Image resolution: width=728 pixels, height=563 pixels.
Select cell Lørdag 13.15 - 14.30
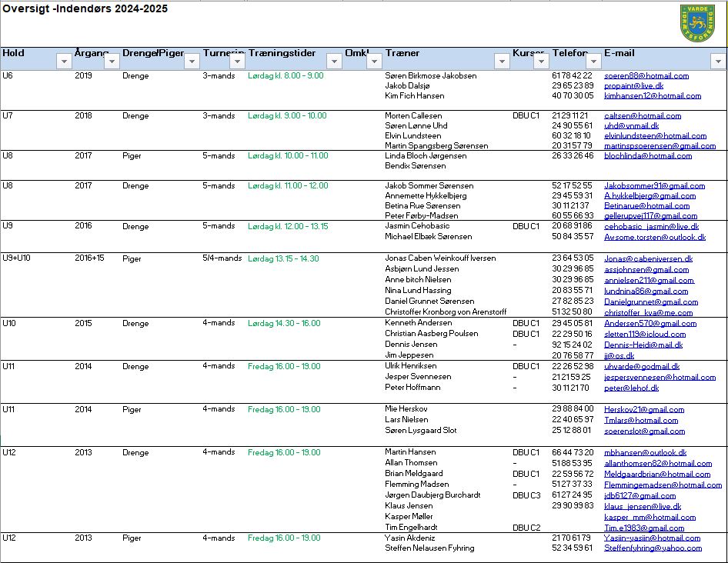pos(283,258)
